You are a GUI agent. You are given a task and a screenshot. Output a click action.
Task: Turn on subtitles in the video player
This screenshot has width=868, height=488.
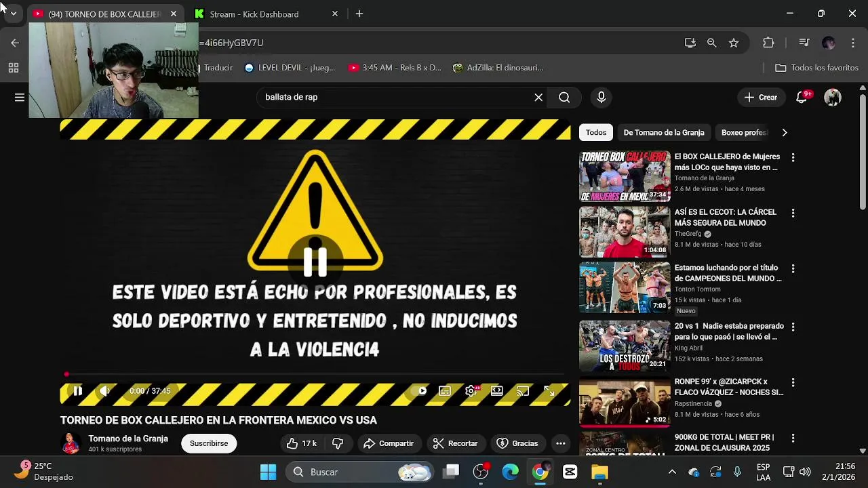pos(445,391)
